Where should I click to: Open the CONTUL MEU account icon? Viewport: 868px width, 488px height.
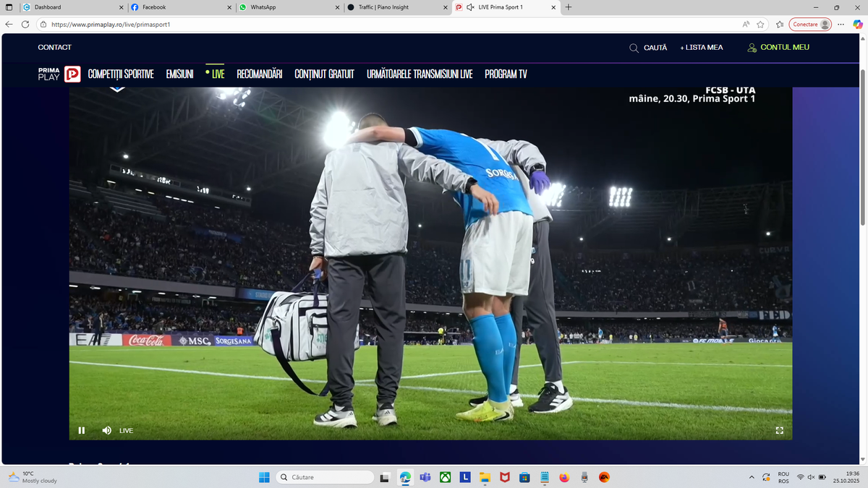coord(752,48)
